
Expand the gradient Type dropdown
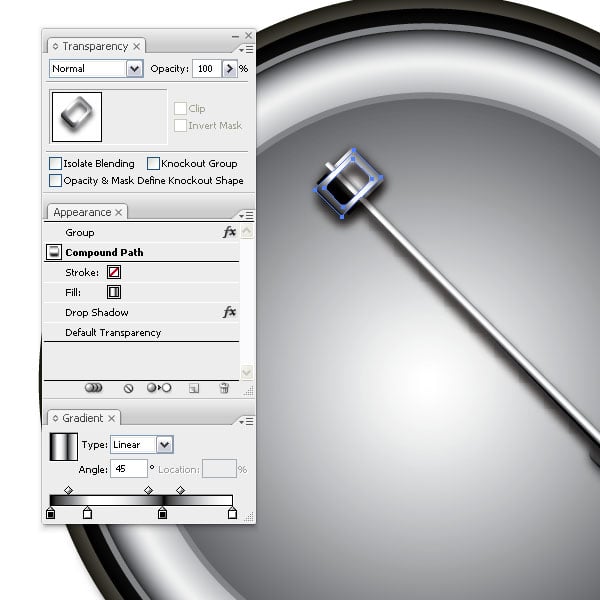coord(165,445)
